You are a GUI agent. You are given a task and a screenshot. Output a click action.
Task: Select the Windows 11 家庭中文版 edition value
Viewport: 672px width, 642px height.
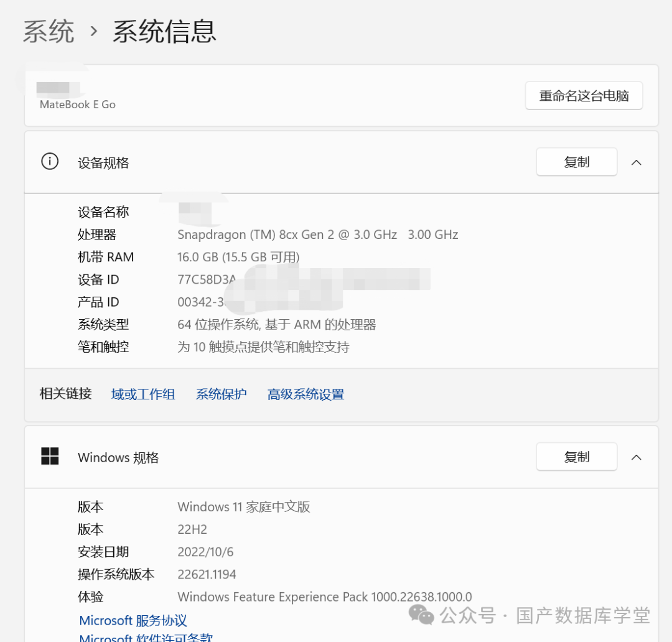243,507
